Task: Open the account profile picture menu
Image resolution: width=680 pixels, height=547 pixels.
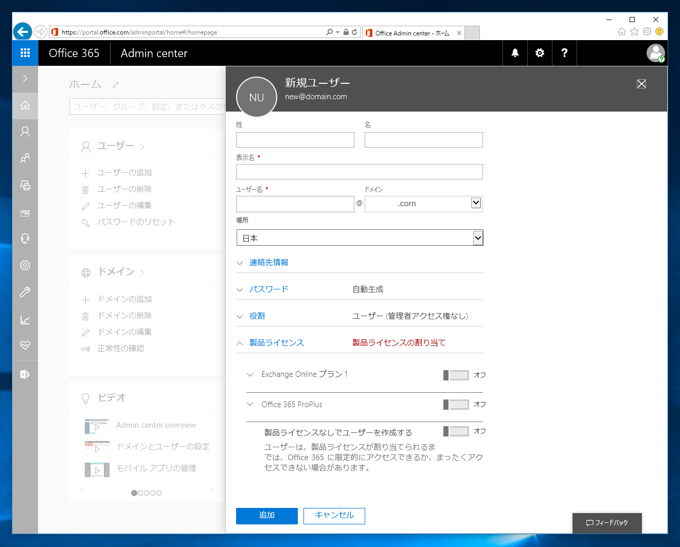Action: (x=655, y=53)
